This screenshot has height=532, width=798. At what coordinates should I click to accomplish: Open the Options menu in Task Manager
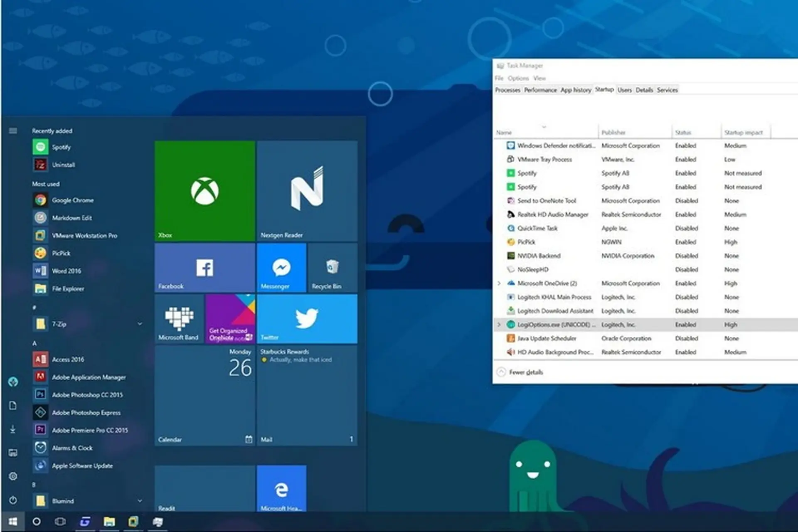click(518, 78)
